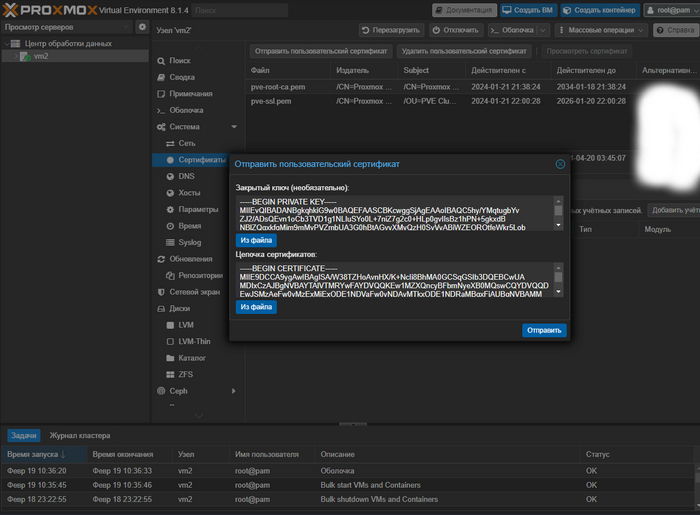Viewport: 700px width, 515px height.
Task: Select ZFS under Диски
Action: tap(185, 374)
